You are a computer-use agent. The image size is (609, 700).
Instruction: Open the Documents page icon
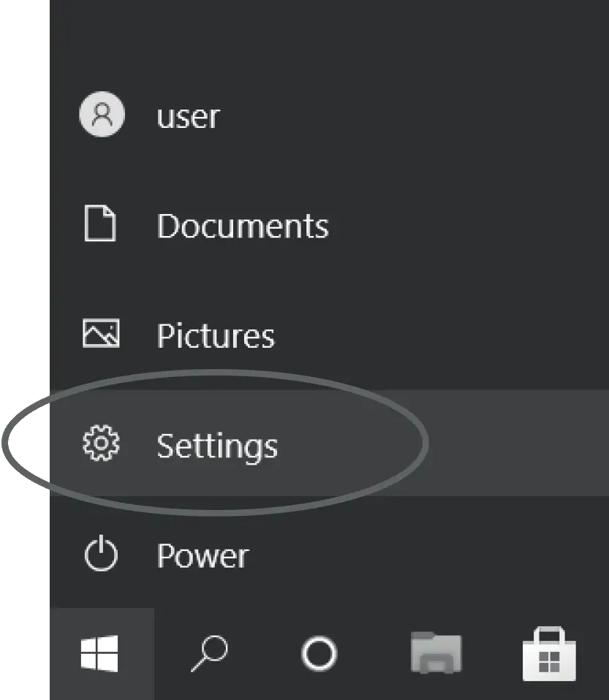tap(100, 224)
